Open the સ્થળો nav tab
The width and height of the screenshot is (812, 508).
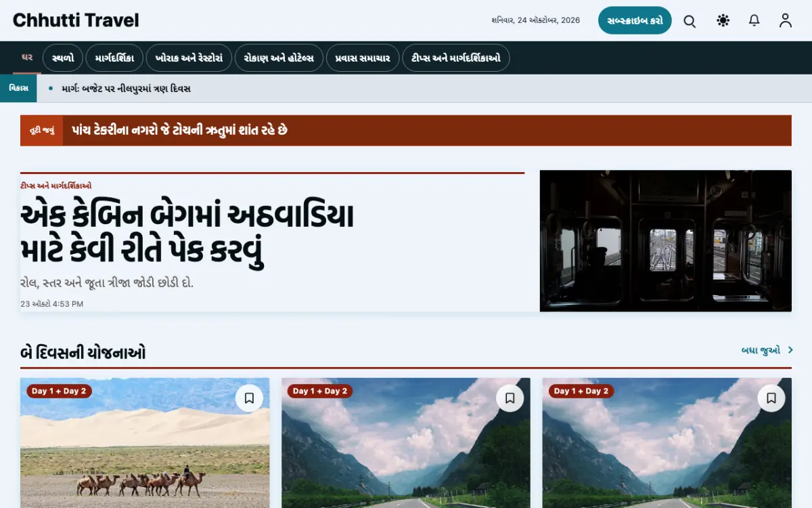pyautogui.click(x=63, y=58)
